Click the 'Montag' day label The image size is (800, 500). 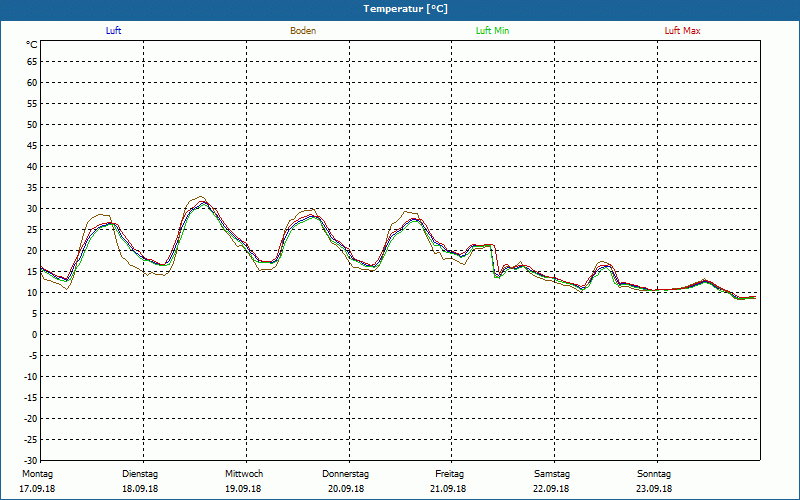37,474
